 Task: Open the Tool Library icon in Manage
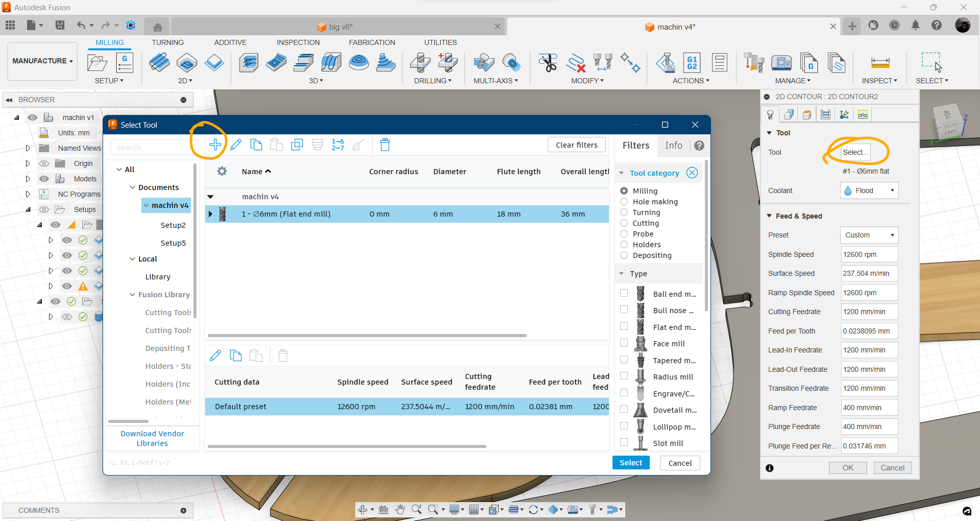(x=753, y=63)
